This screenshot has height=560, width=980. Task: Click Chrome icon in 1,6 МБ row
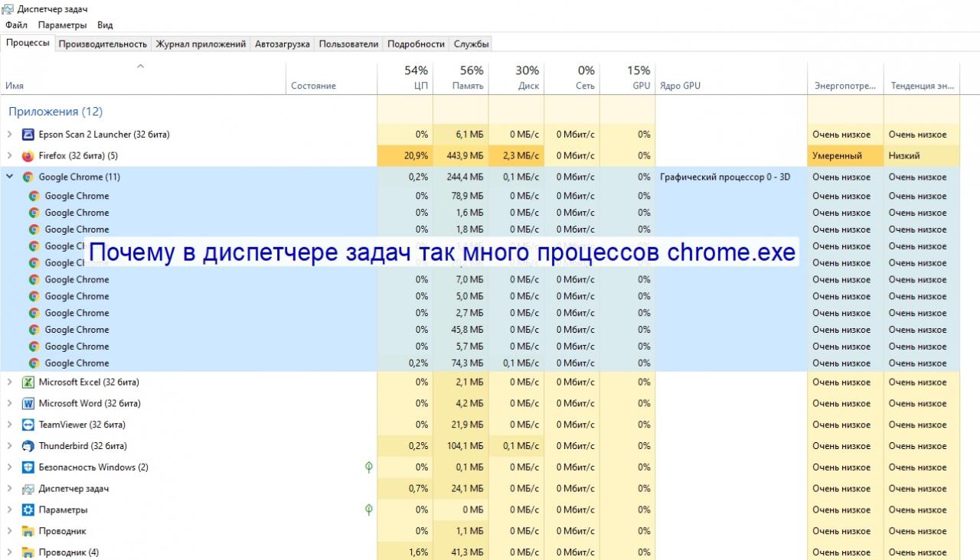pos(34,213)
